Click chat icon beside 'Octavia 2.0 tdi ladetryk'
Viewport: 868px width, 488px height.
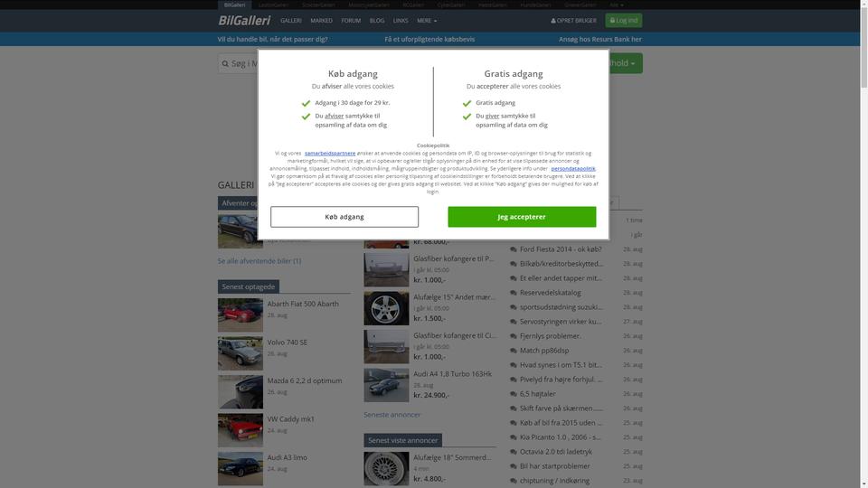tap(514, 452)
